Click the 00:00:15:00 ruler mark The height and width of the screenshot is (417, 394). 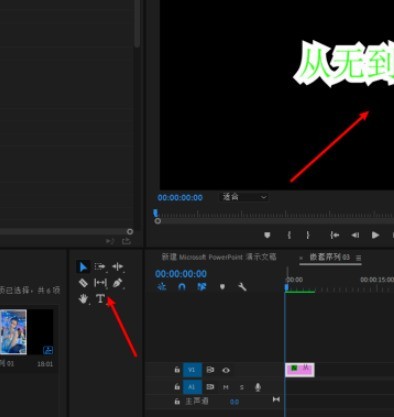click(377, 280)
